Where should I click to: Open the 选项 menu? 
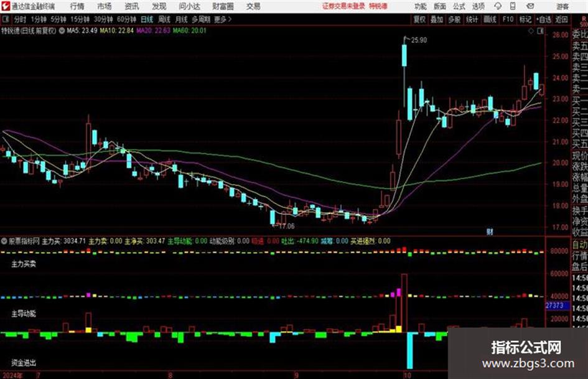478,6
